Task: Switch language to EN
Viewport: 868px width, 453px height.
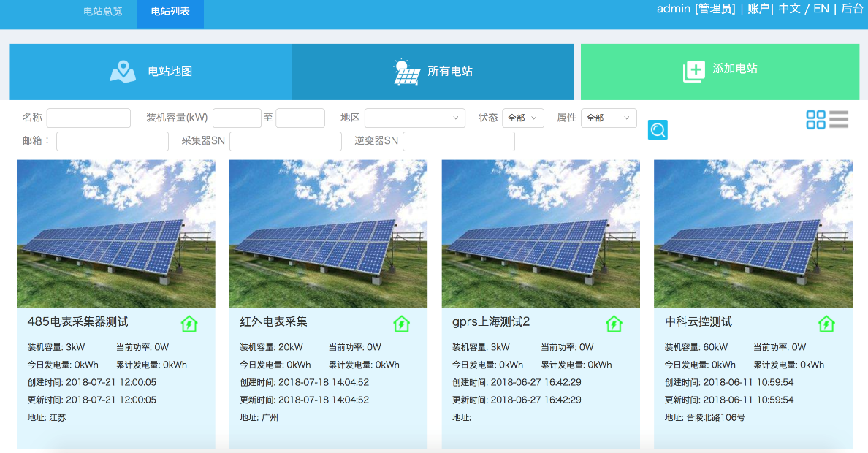Action: [821, 9]
